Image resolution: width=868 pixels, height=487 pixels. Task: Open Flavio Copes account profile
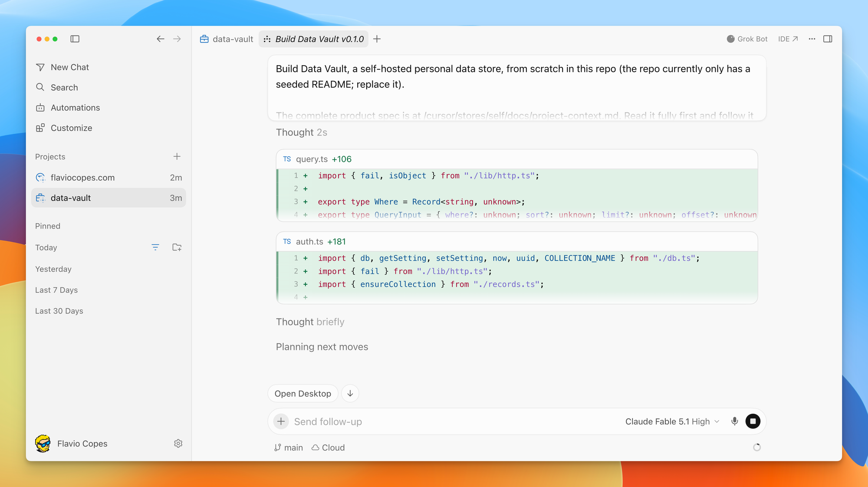click(x=72, y=444)
